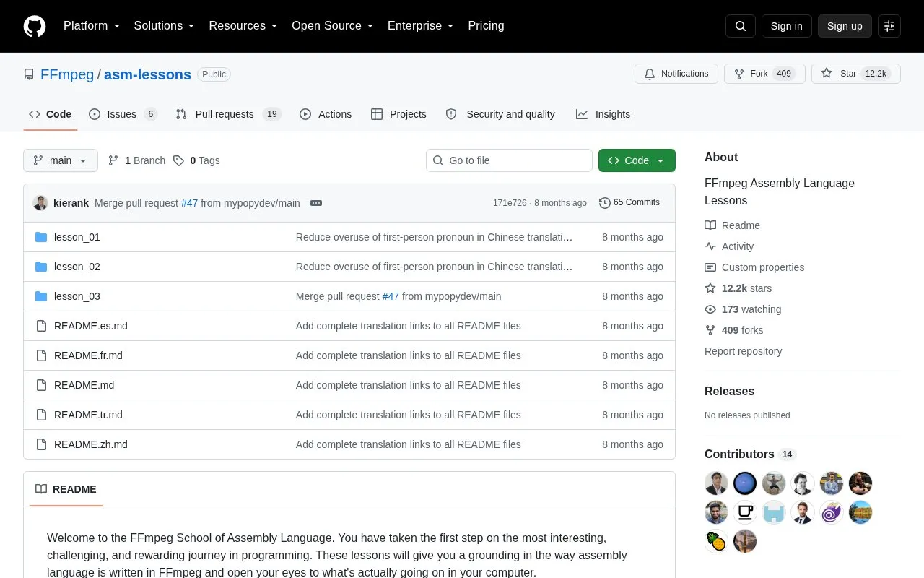This screenshot has width=924, height=578.
Task: Open the lesson_01 folder icon
Action: pyautogui.click(x=41, y=237)
